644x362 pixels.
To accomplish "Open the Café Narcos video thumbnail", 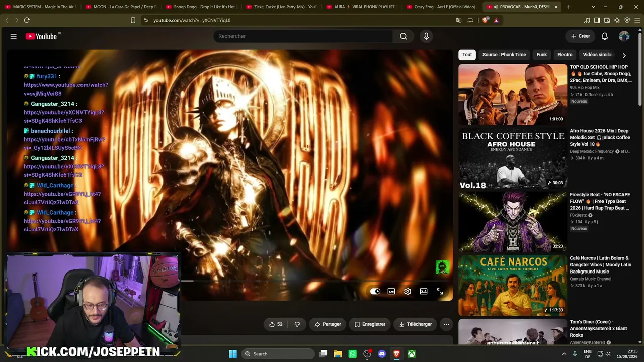I will point(512,286).
